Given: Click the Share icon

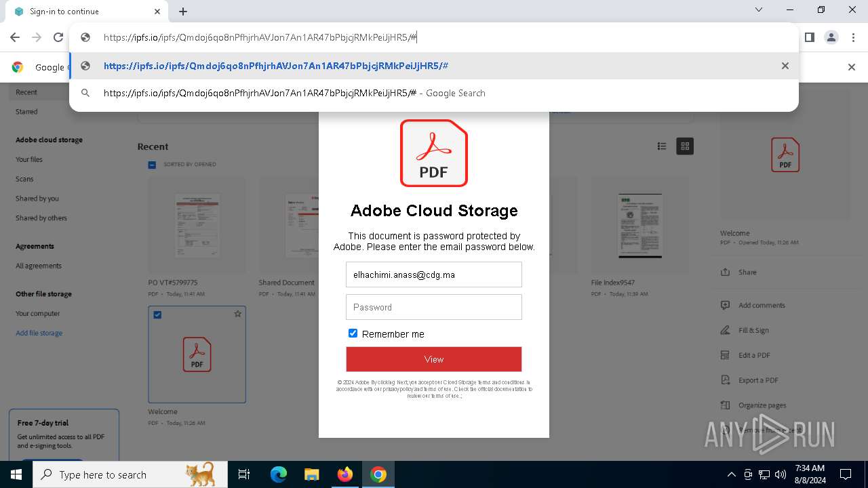Looking at the screenshot, I should click(726, 272).
